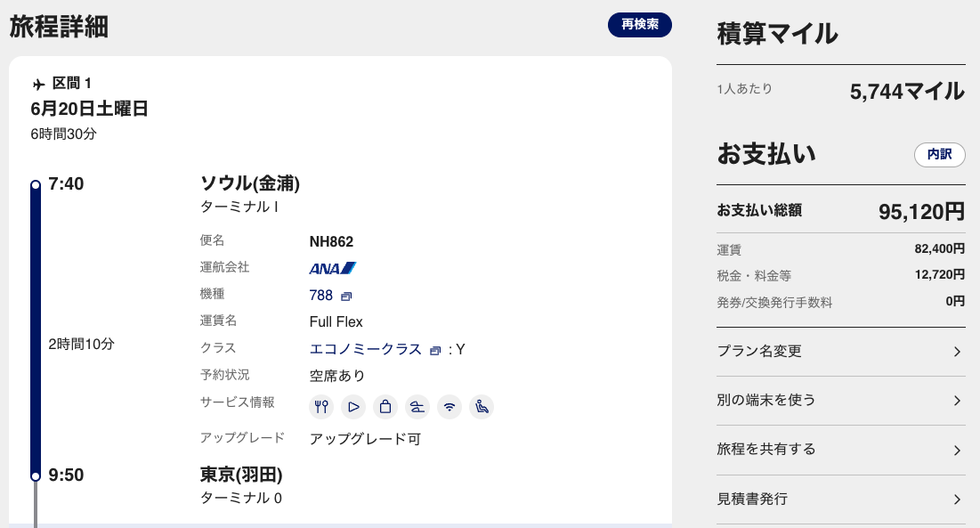Open the 見積書発行 menu row
Screen dimensions: 980x528
coord(840,499)
